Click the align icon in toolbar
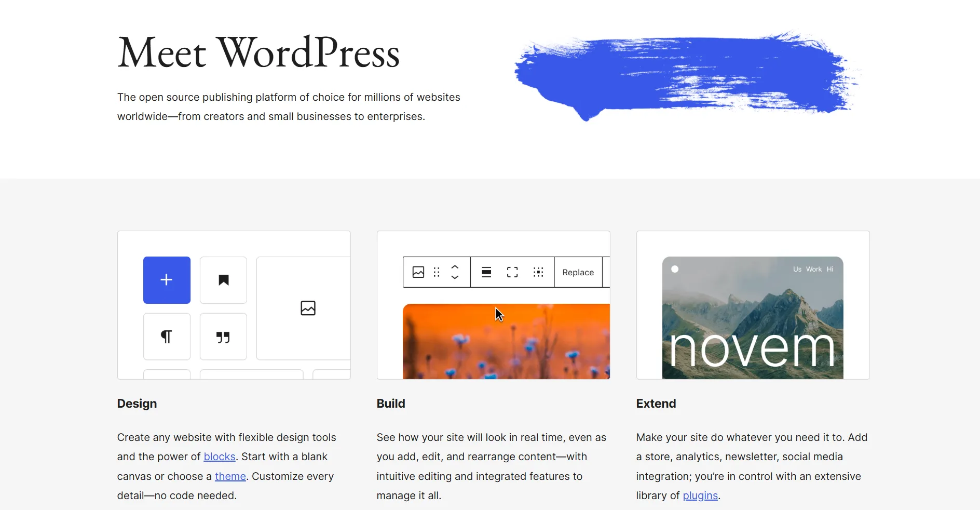The width and height of the screenshot is (980, 510). point(486,272)
